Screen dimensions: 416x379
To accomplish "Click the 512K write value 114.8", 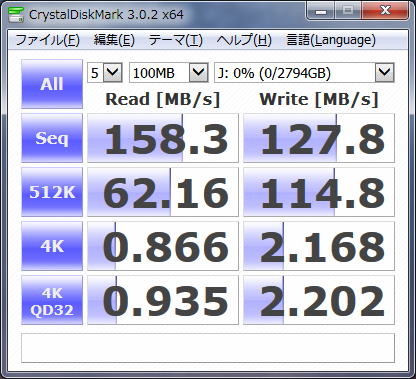I will pos(319,192).
